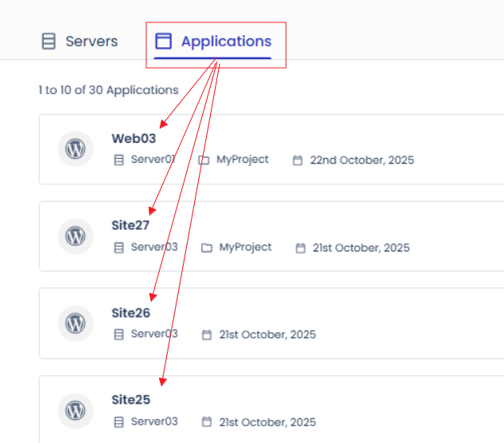
Task: Open the Site27 application
Action: point(130,226)
